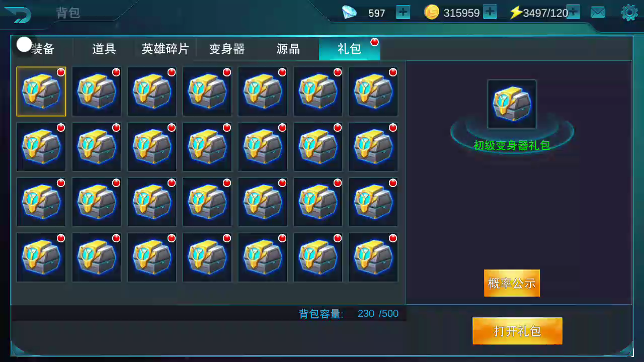The image size is (644, 362).
Task: Tap the gold coin icon
Action: click(x=432, y=12)
